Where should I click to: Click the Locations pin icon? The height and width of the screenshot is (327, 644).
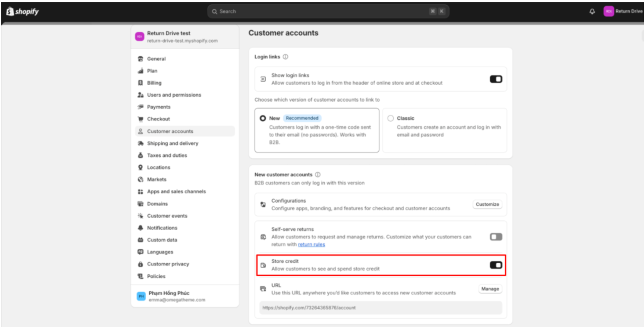coord(141,167)
